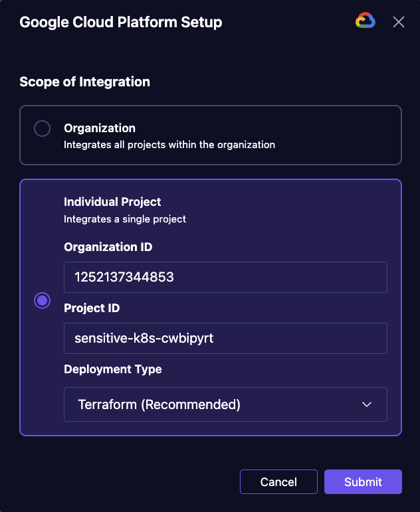Click the dialog title 'Google Cloud Platform Setup'

pos(120,22)
